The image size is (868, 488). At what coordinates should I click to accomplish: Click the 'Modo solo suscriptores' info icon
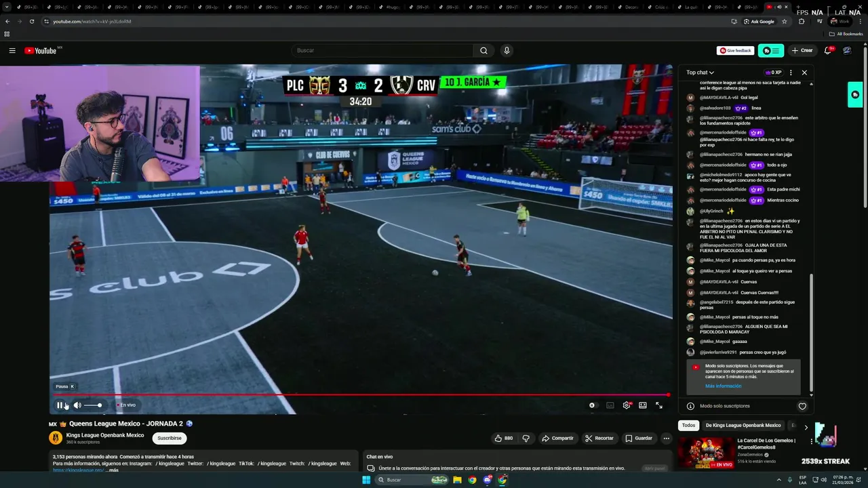click(x=690, y=406)
